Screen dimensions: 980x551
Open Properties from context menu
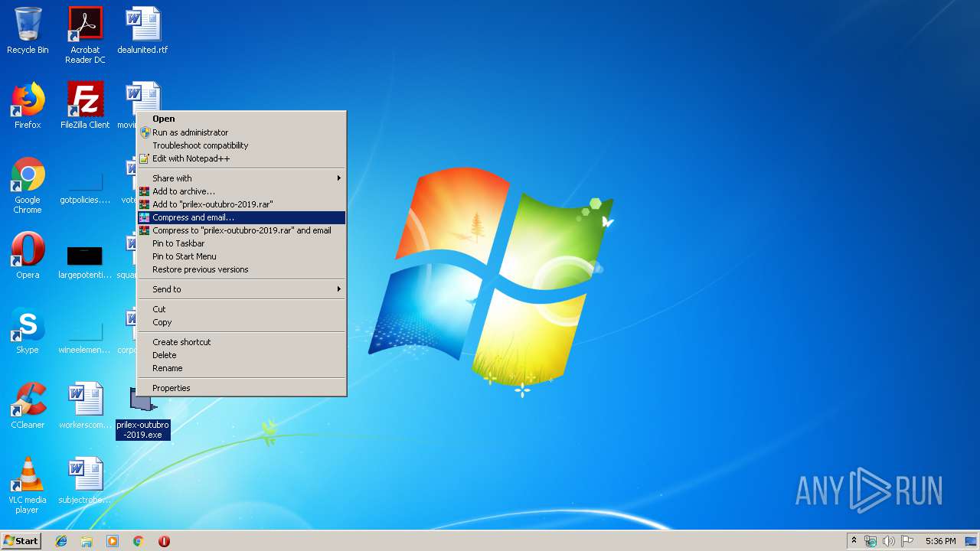[241, 388]
